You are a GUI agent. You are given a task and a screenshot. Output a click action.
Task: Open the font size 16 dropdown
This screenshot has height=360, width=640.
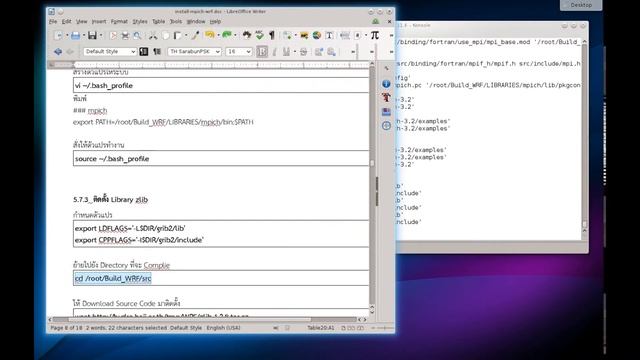click(x=249, y=51)
